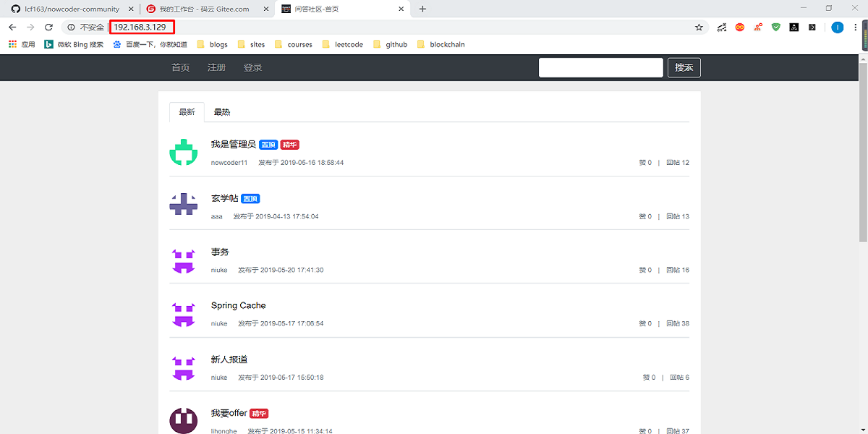The image size is (868, 434).
Task: Open the 注册 registration page
Action: click(x=216, y=67)
